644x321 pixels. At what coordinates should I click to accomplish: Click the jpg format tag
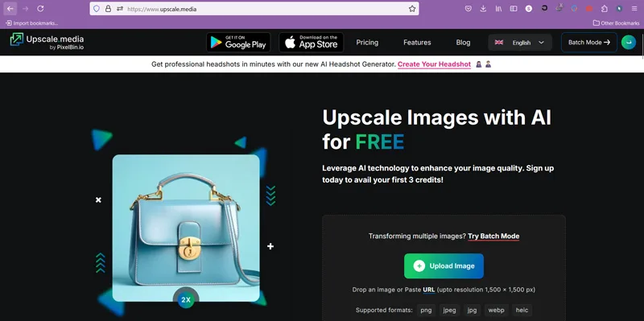(x=472, y=310)
